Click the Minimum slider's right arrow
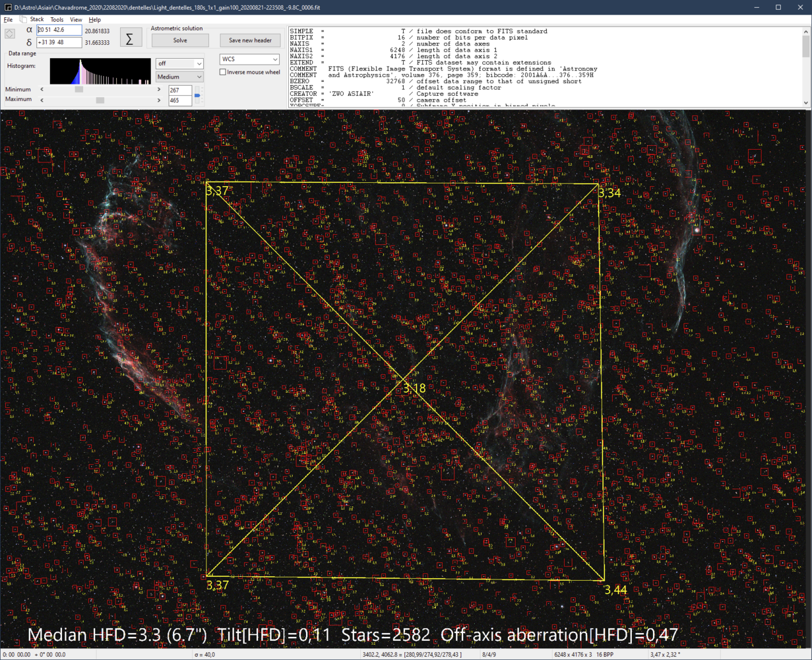Image resolution: width=812 pixels, height=660 pixels. [159, 90]
